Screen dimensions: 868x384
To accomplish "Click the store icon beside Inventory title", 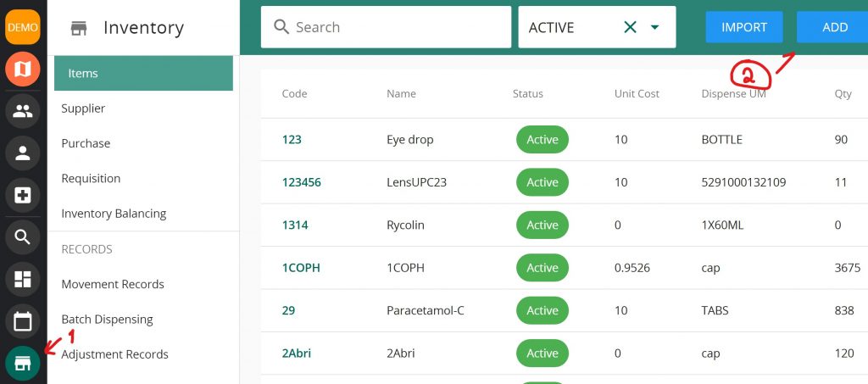I will coord(79,28).
